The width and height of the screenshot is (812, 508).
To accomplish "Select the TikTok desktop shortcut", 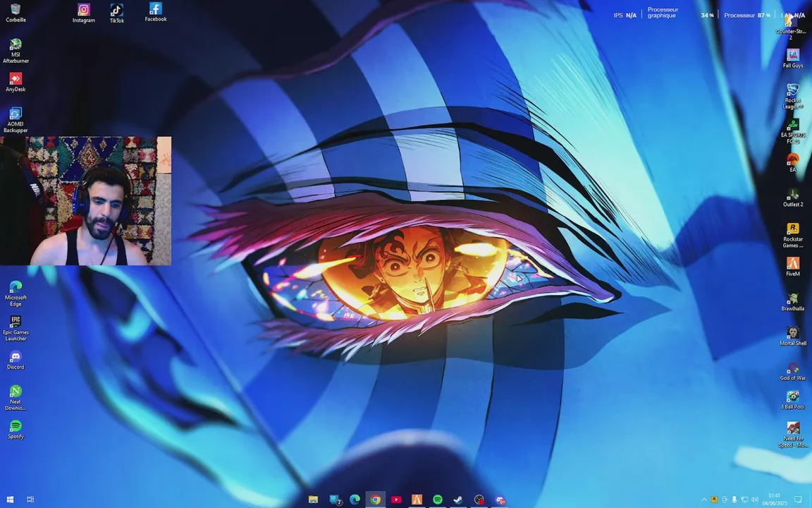I will 116,13.
